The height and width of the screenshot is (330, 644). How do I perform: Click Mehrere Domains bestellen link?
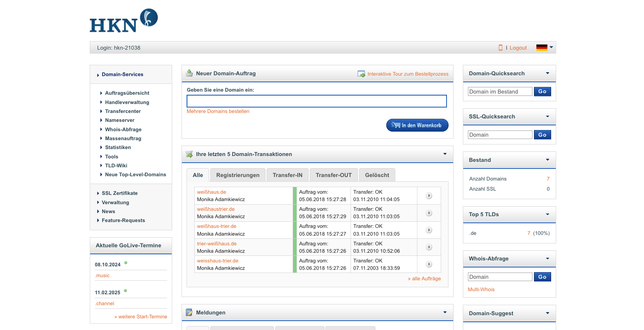point(218,111)
